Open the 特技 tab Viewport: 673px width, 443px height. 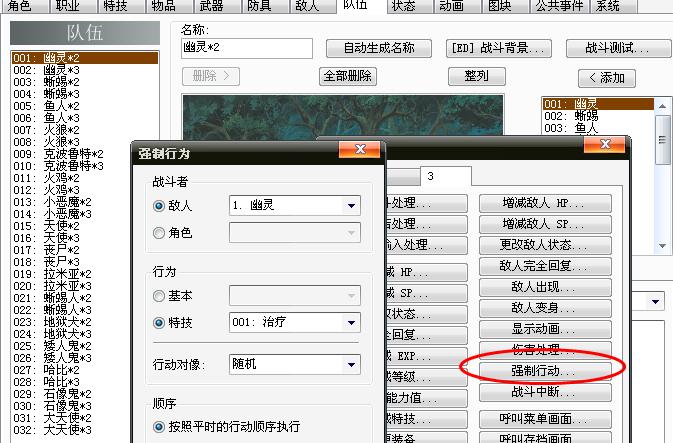tap(119, 6)
